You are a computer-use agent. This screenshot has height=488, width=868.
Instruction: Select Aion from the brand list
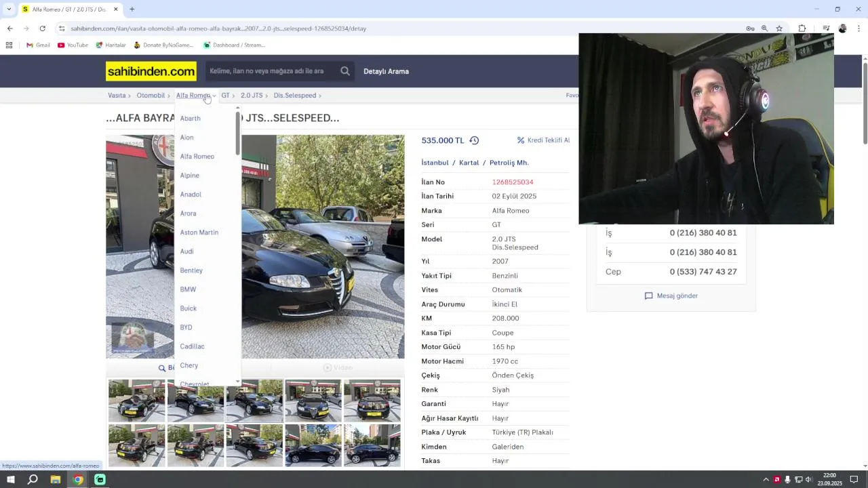pos(186,138)
